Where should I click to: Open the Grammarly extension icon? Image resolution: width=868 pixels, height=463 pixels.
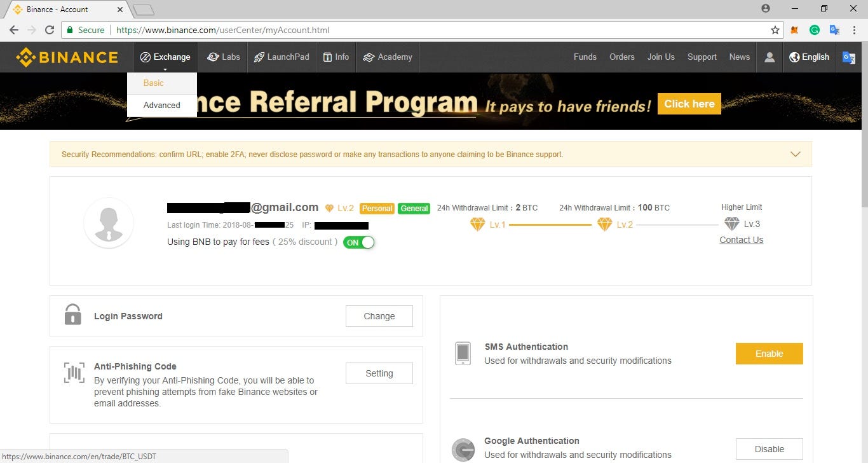(x=814, y=30)
